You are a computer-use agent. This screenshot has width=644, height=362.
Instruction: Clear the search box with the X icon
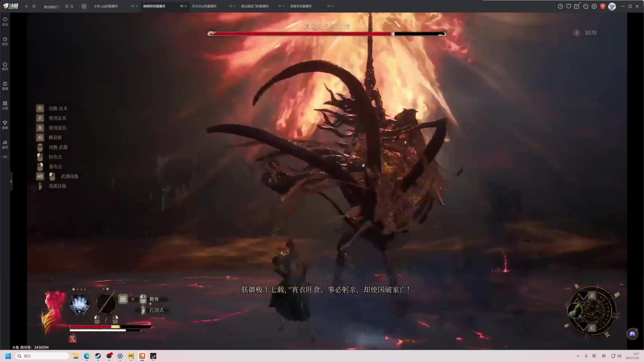(66, 6)
